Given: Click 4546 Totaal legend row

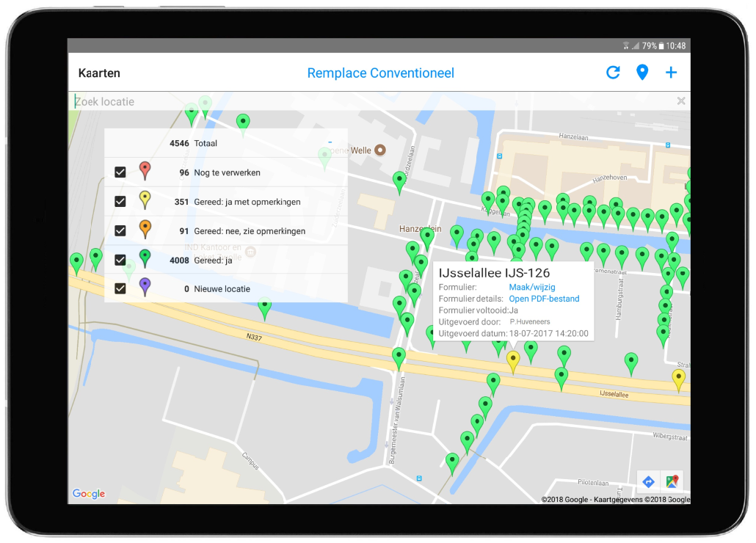Looking at the screenshot, I should [225, 143].
